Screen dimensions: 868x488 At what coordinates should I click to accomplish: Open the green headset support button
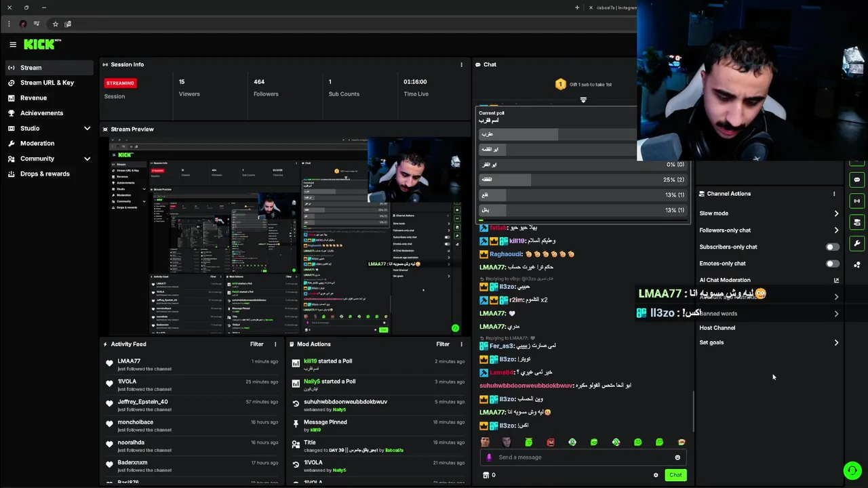[x=852, y=470]
